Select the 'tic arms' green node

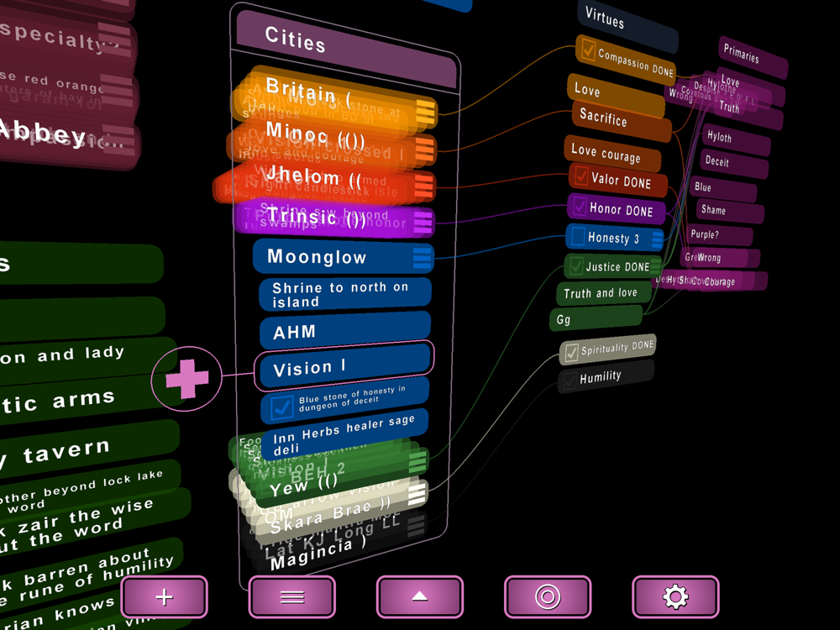pos(87,398)
